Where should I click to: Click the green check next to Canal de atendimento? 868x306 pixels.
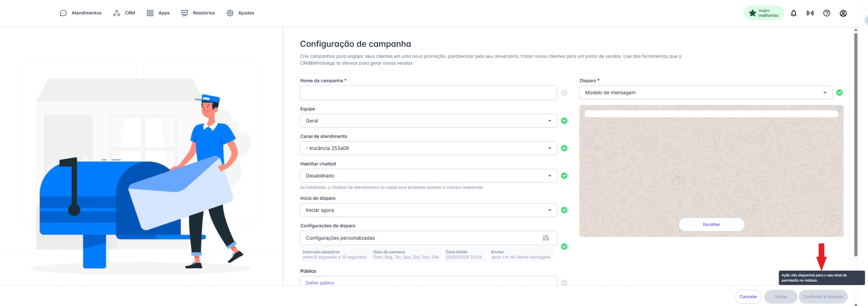pos(564,148)
